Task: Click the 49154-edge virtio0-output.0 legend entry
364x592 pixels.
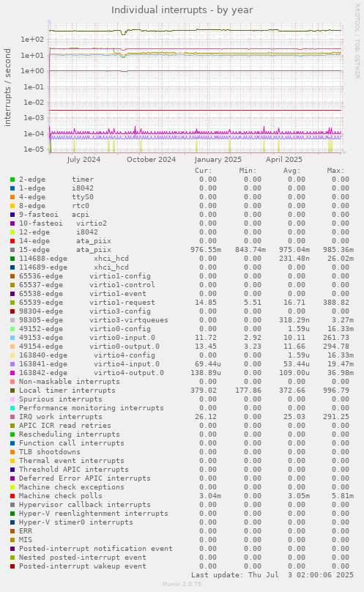Action: tap(89, 347)
